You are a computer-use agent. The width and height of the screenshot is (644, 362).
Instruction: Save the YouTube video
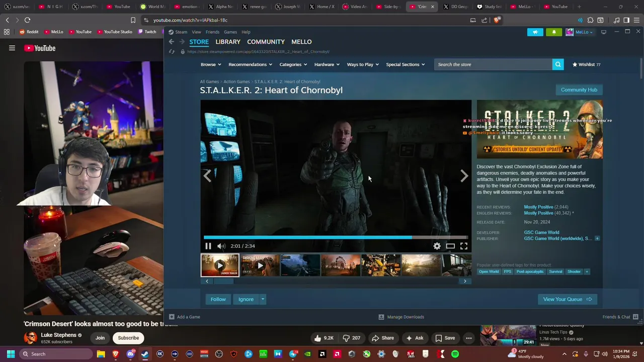click(x=445, y=338)
